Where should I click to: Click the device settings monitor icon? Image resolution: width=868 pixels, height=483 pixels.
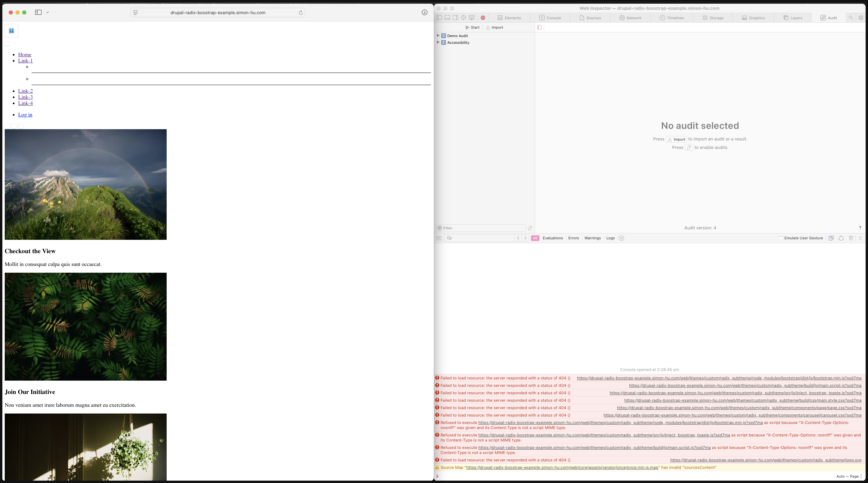pyautogui.click(x=472, y=18)
